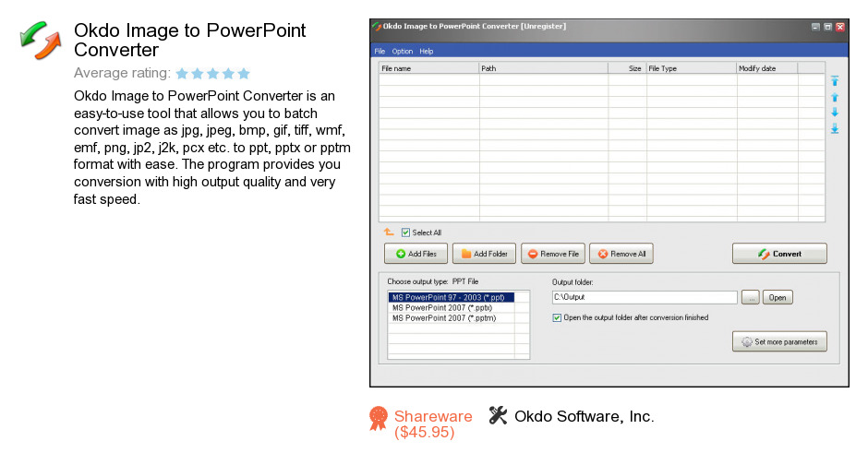The width and height of the screenshot is (868, 465).
Task: Select MS PowerPoint 2007 (*.pptm) output type
Action: tap(452, 318)
